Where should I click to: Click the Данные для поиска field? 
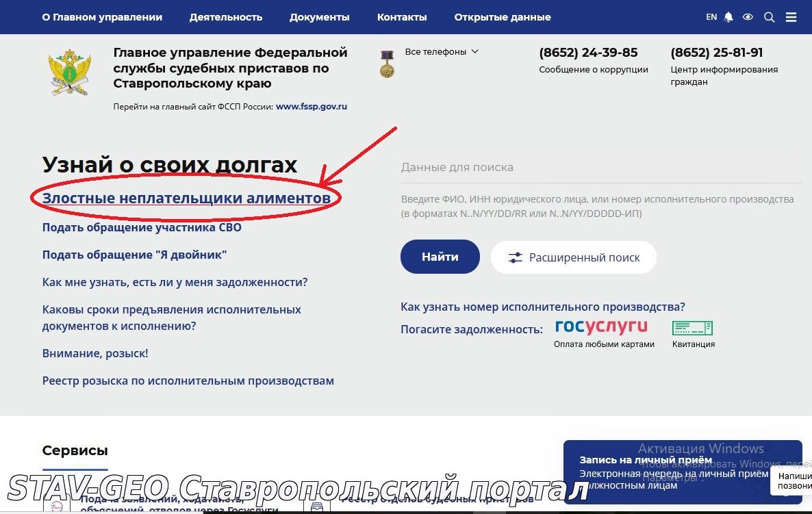click(600, 168)
